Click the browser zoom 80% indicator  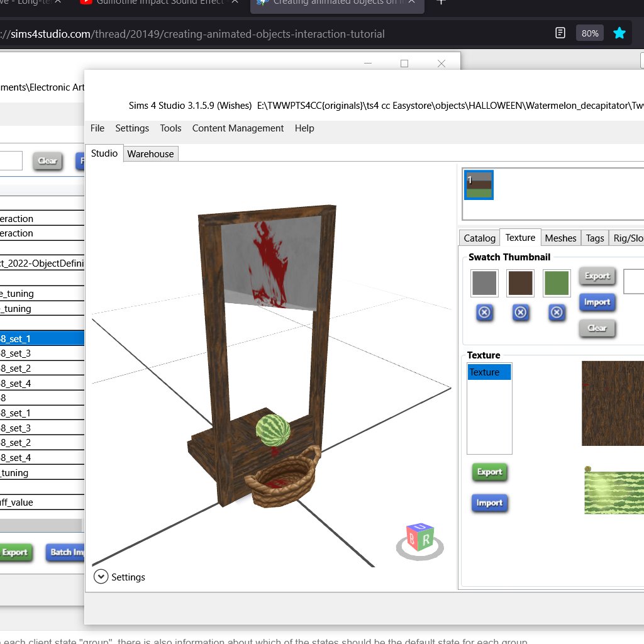pyautogui.click(x=590, y=33)
